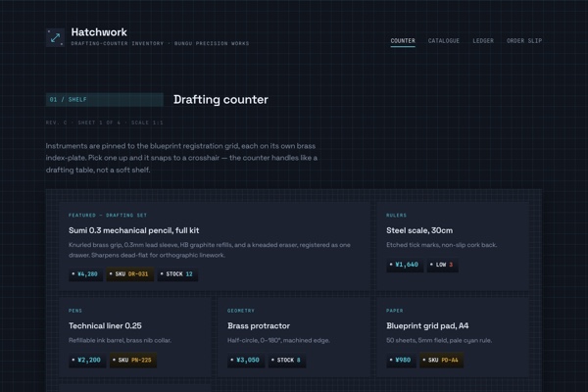The height and width of the screenshot is (392, 588).
Task: Switch to the Catalogue tab
Action: point(444,40)
